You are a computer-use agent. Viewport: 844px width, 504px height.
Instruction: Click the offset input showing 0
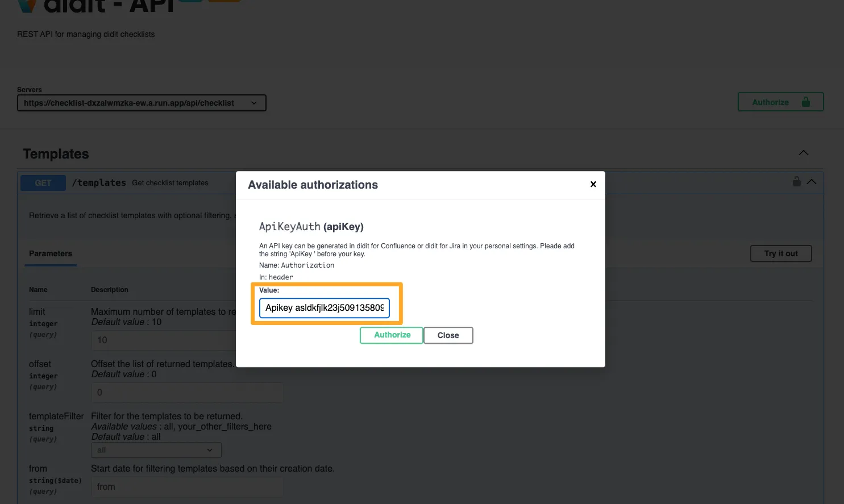[x=188, y=393]
